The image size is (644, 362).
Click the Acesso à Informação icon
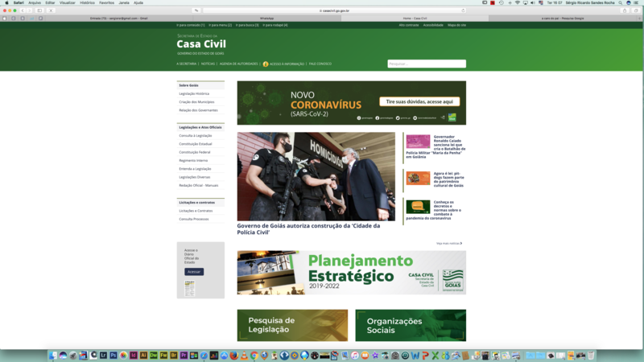click(x=266, y=64)
